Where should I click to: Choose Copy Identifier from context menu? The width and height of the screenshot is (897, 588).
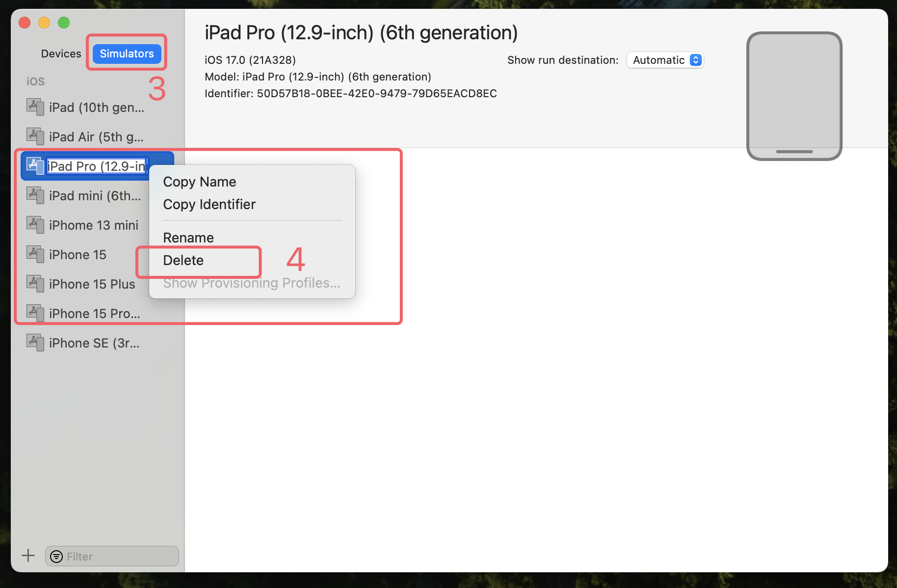252,204
